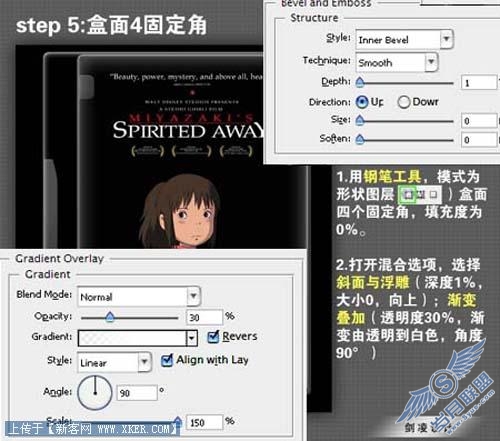Open the Bevel Style dropdown showing Inner Bevel

point(404,40)
